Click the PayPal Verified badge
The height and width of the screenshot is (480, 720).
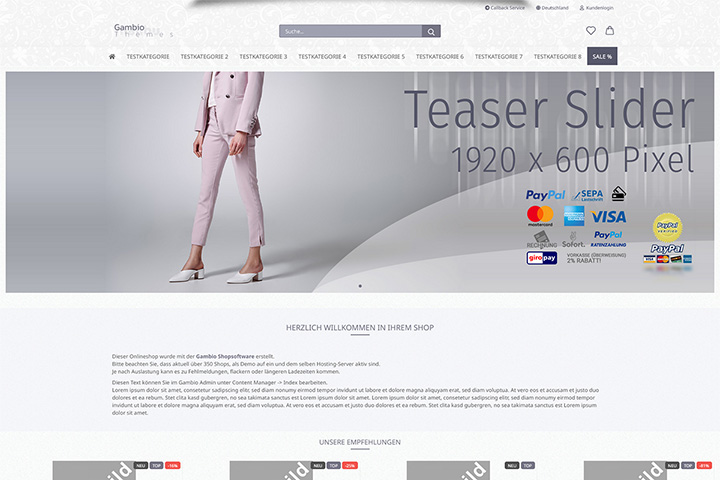667,227
